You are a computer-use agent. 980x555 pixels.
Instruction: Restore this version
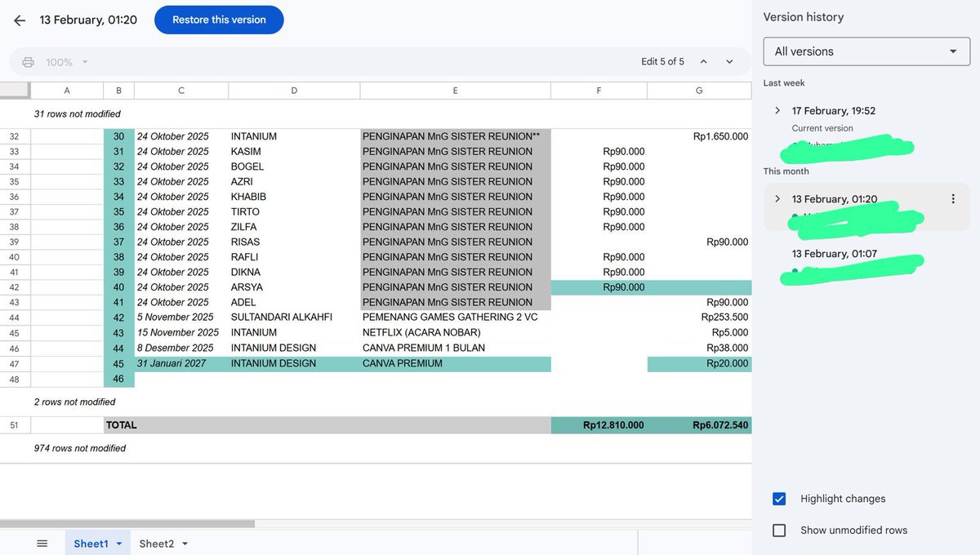(219, 20)
